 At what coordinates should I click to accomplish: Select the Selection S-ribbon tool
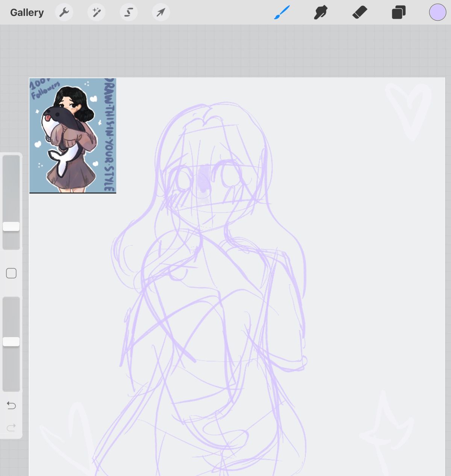coord(129,12)
